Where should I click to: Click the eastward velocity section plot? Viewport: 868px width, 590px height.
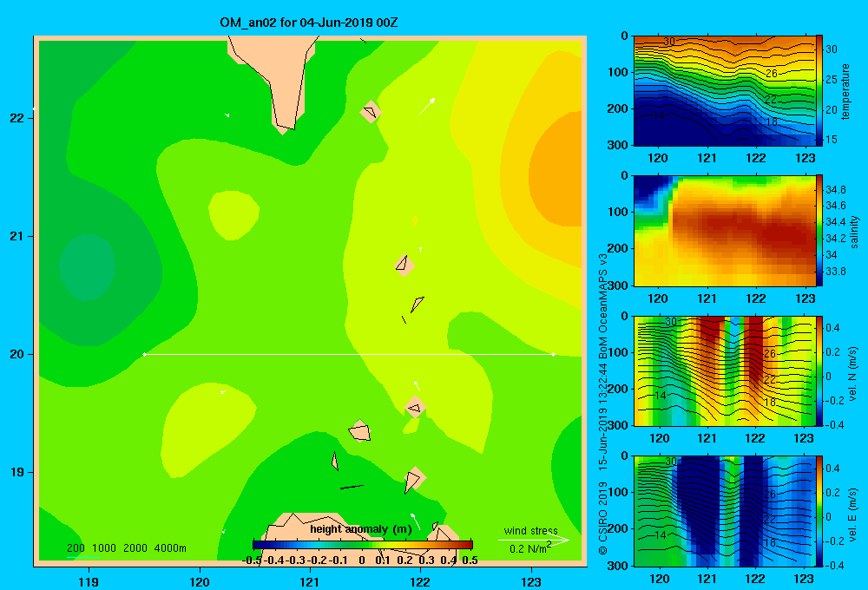[725, 511]
